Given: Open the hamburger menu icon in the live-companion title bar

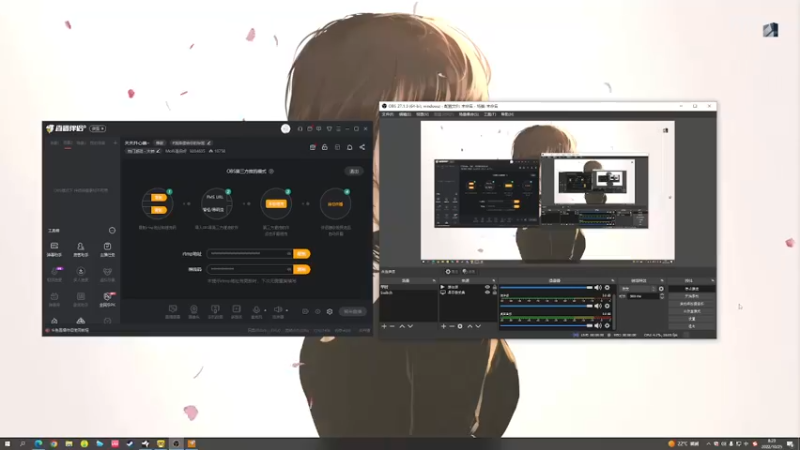Looking at the screenshot, I should pyautogui.click(x=338, y=129).
